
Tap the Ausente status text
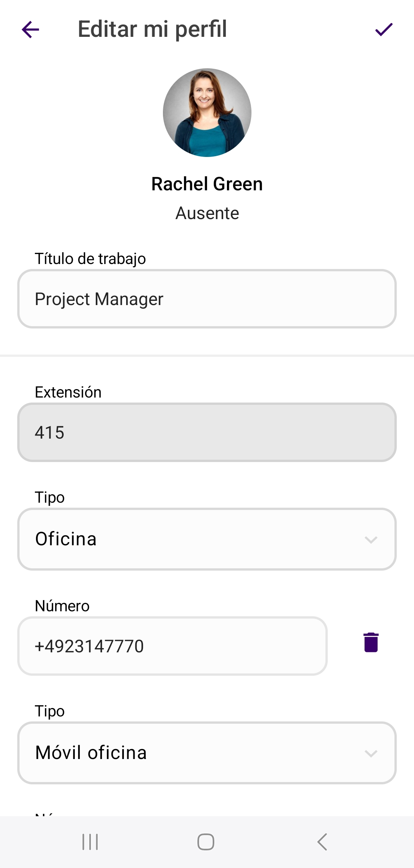coord(207,213)
